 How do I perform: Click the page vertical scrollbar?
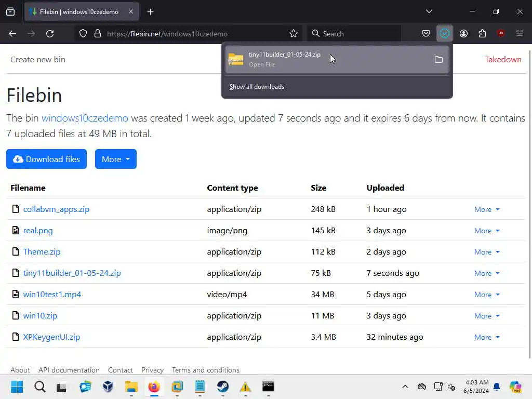(529, 204)
